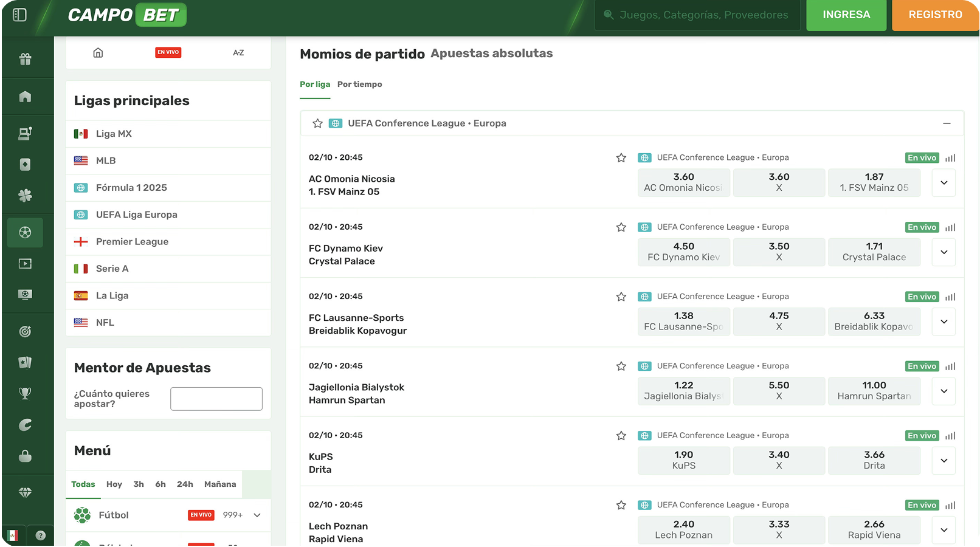Screen dimensions: 980x547
Task: Select the 24h time filter tab
Action: 185,484
